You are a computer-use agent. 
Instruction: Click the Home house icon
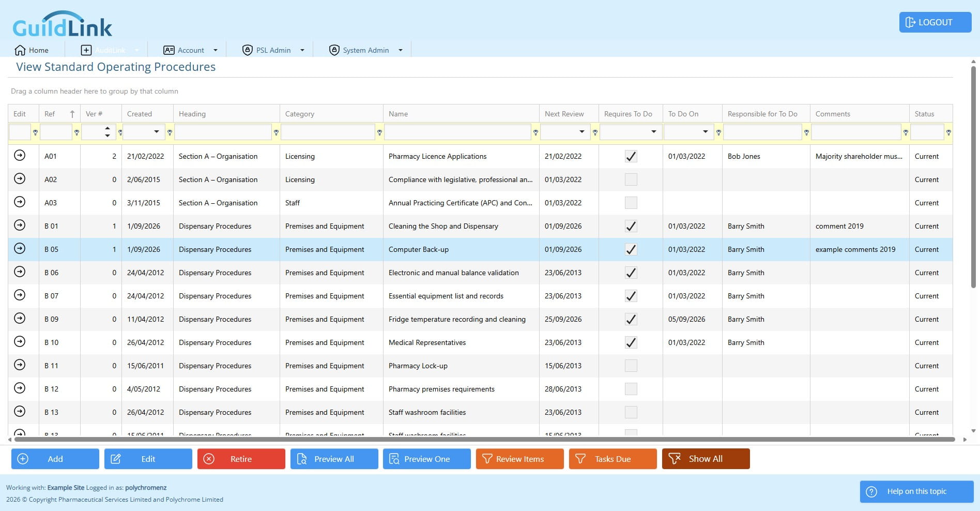pos(20,50)
